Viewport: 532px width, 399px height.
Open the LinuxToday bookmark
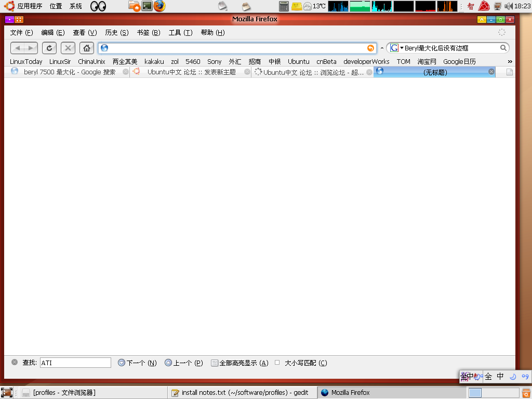click(26, 61)
